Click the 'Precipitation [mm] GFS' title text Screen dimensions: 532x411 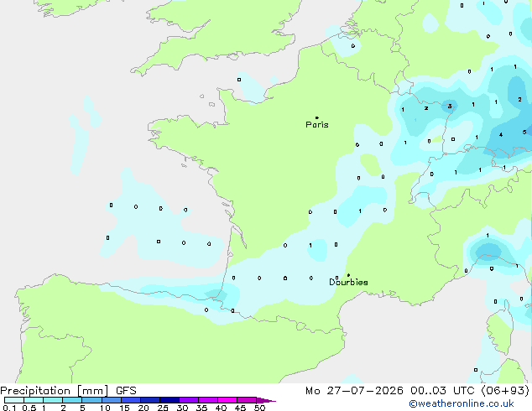pyautogui.click(x=68, y=391)
